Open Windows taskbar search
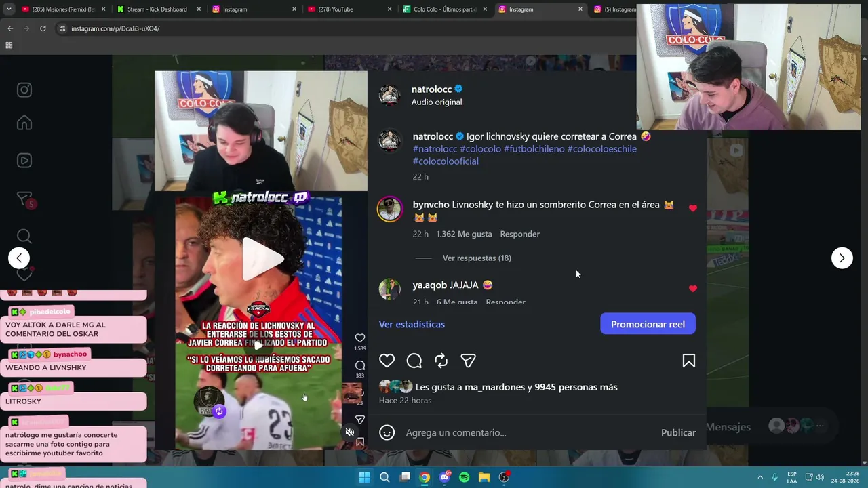The image size is (868, 488). [x=384, y=477]
